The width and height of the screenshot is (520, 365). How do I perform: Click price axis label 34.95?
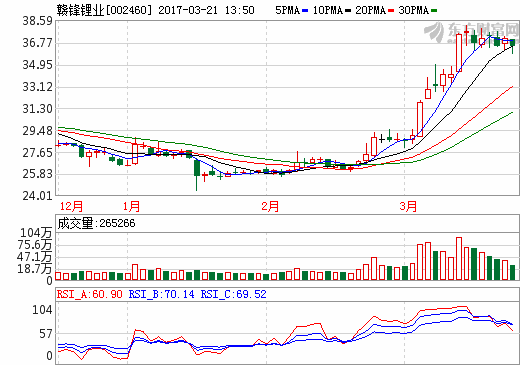pos(37,65)
